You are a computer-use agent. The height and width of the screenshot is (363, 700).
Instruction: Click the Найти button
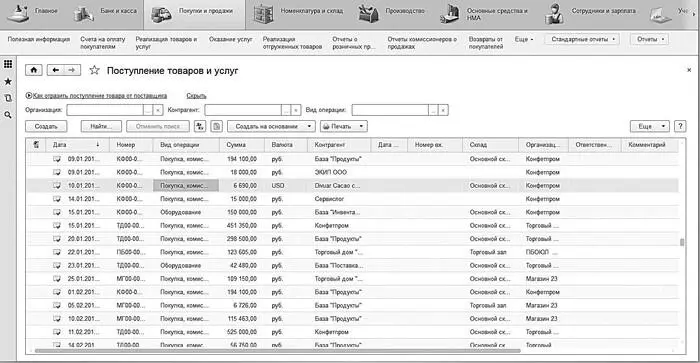pyautogui.click(x=101, y=126)
